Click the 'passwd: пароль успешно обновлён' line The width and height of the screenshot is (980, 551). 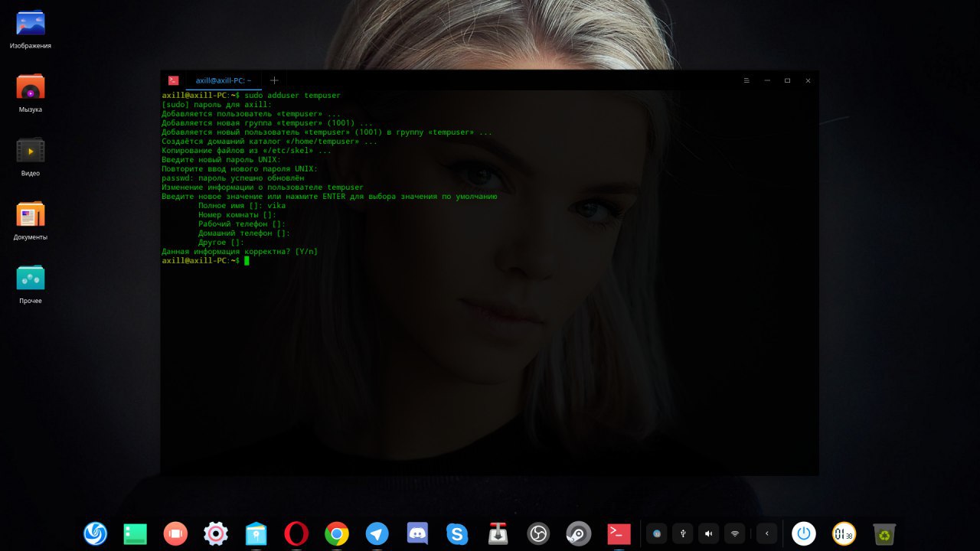tap(233, 178)
